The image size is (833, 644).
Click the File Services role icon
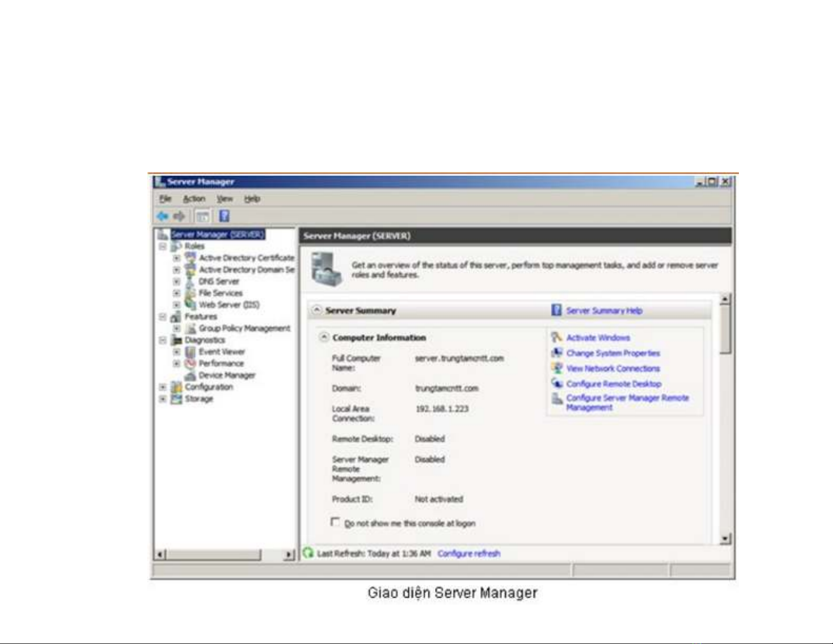pos(190,293)
